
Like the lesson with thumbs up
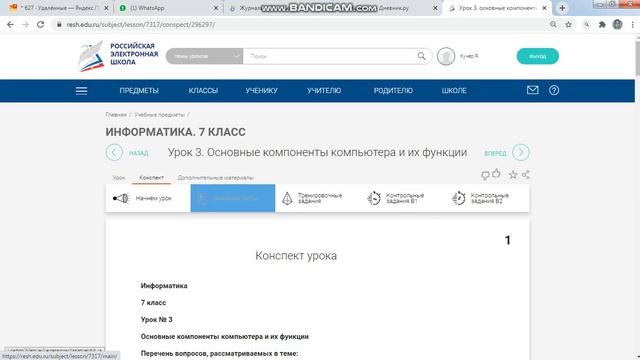pyautogui.click(x=496, y=174)
